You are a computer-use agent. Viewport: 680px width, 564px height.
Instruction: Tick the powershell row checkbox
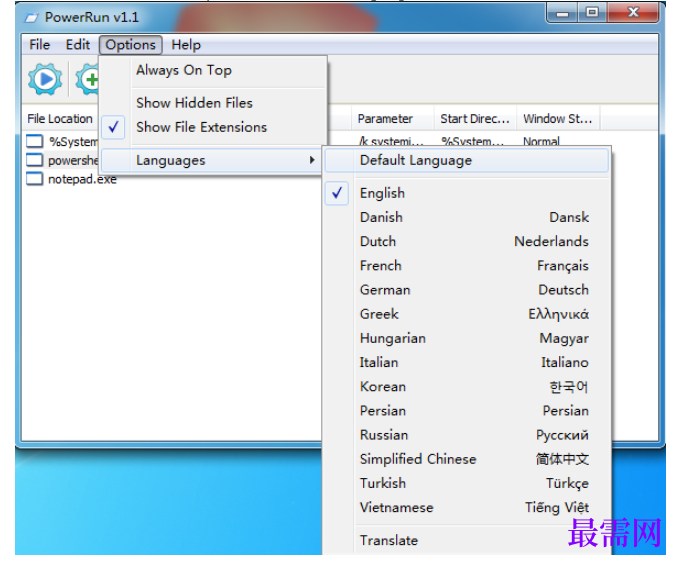click(35, 160)
